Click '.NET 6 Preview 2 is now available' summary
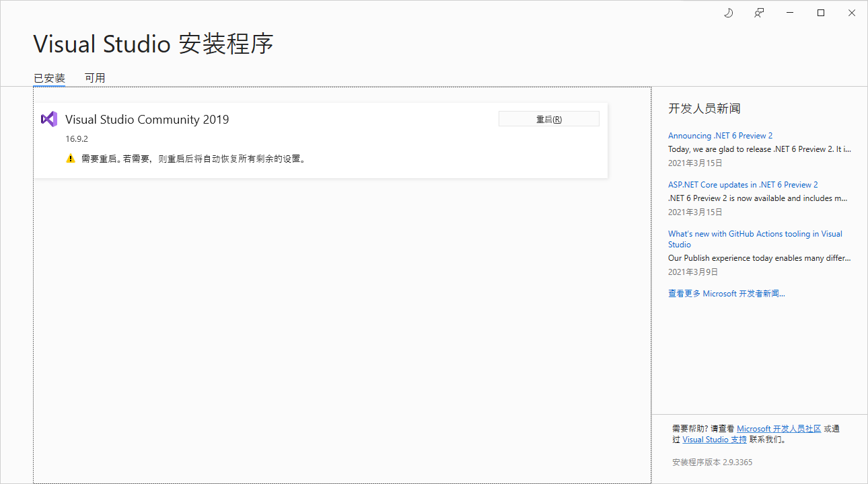The height and width of the screenshot is (484, 868). click(x=758, y=198)
